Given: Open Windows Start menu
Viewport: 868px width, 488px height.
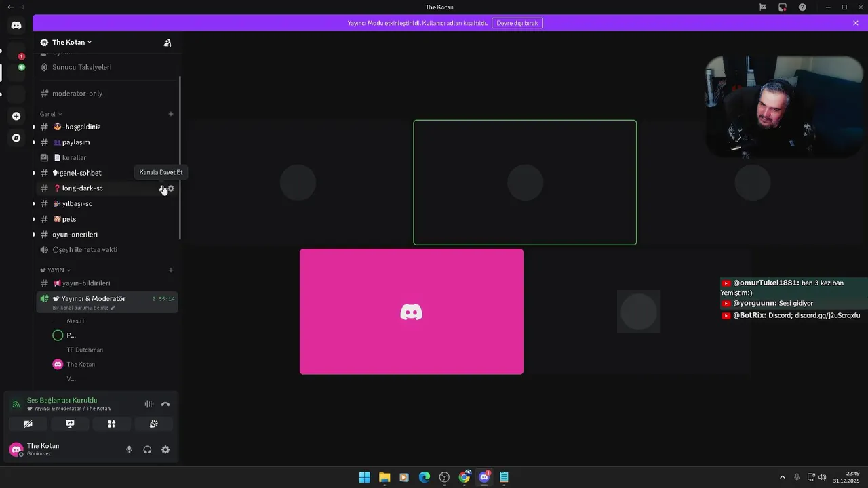Looking at the screenshot, I should click(x=364, y=477).
